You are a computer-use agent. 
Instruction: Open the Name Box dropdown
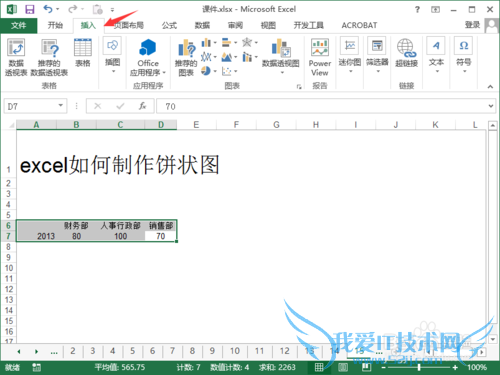coord(61,105)
